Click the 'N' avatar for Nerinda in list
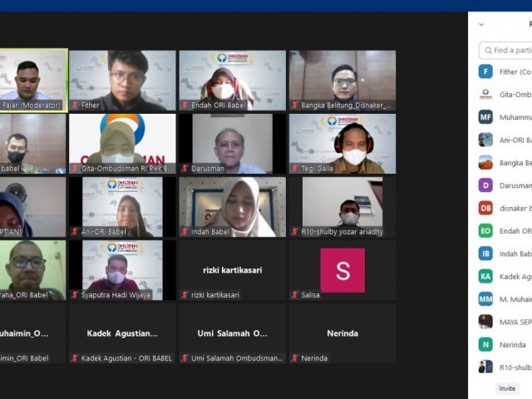This screenshot has width=532, height=399. point(485,344)
